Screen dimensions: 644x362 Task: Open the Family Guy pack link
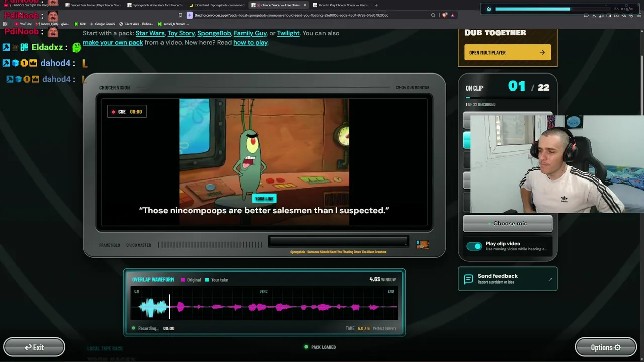click(x=250, y=33)
